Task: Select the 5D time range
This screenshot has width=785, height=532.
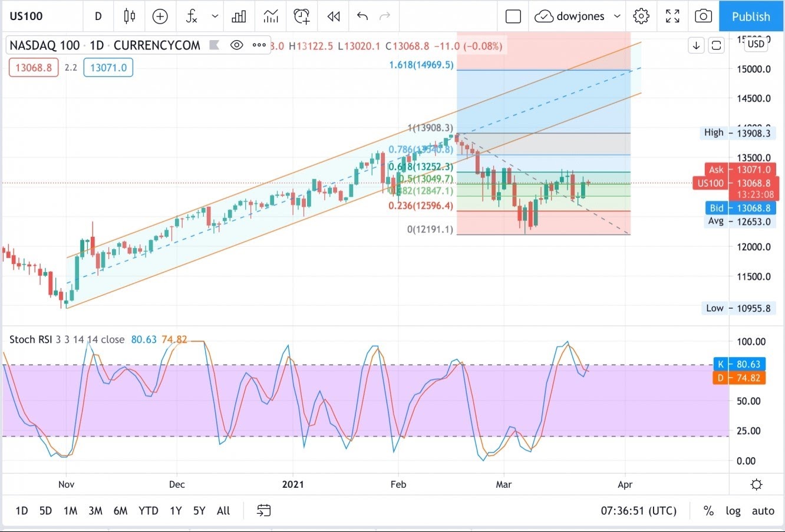Action: tap(45, 511)
